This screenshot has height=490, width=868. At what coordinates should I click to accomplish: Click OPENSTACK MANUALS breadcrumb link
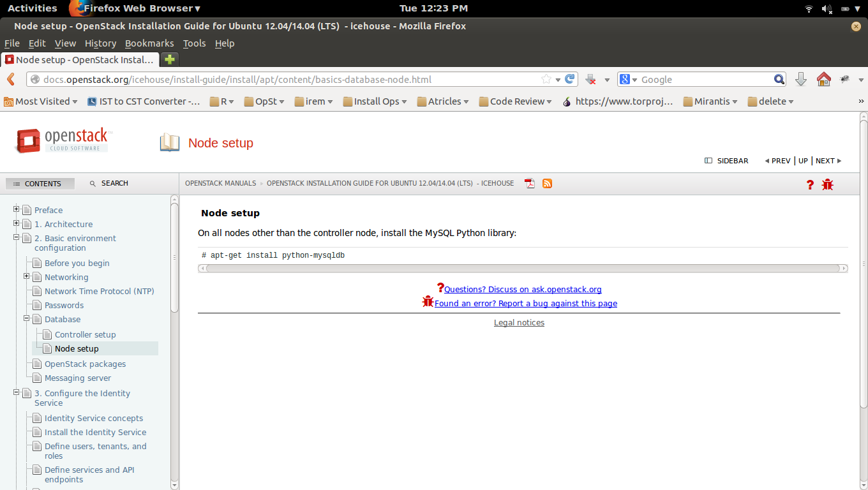coord(220,183)
